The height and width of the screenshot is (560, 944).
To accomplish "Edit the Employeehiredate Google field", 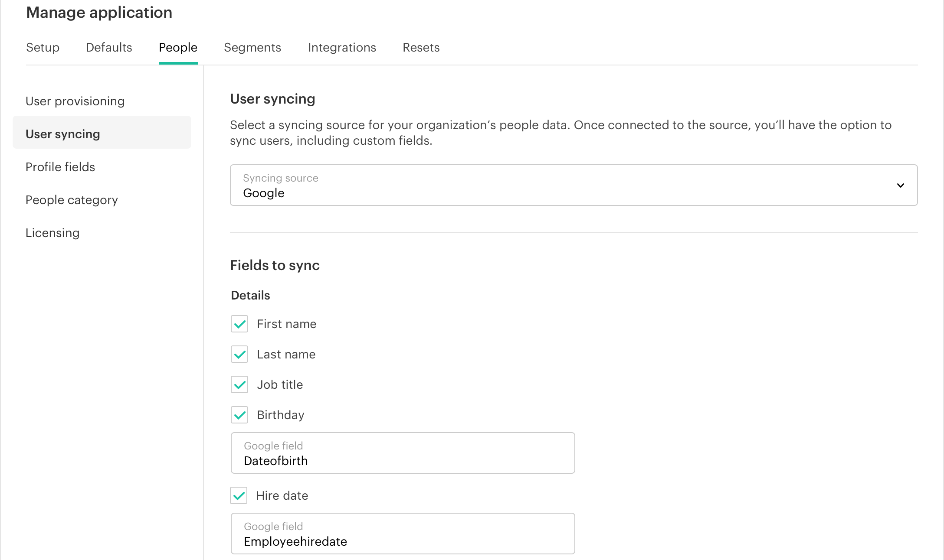I will (x=403, y=534).
